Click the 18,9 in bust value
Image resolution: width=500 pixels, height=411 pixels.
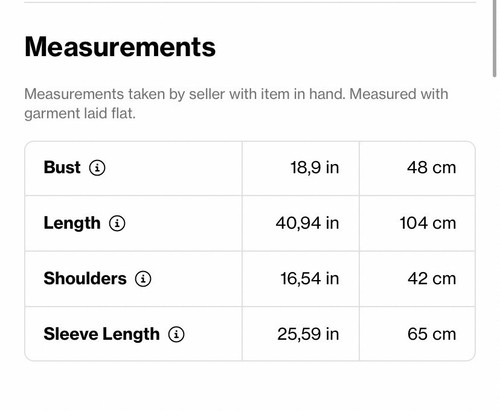(315, 168)
